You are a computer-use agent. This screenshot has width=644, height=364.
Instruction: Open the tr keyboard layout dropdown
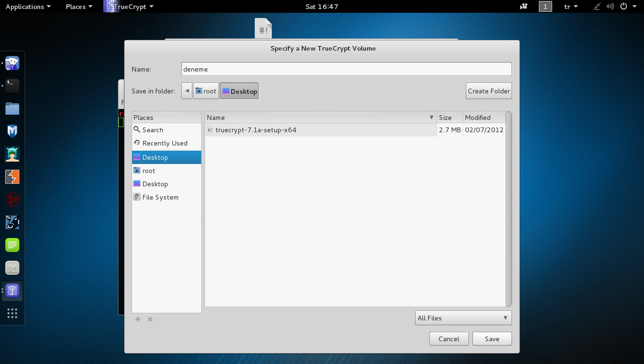coord(571,7)
